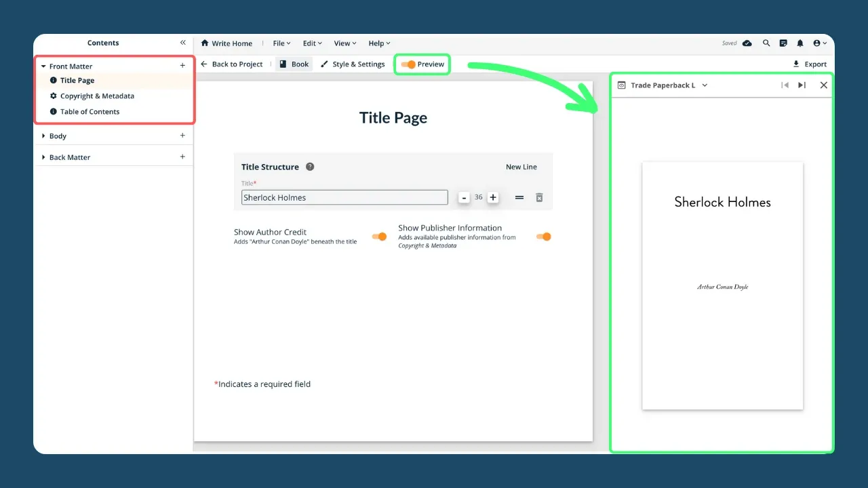
Task: Collapse the Front Matter section
Action: 43,66
